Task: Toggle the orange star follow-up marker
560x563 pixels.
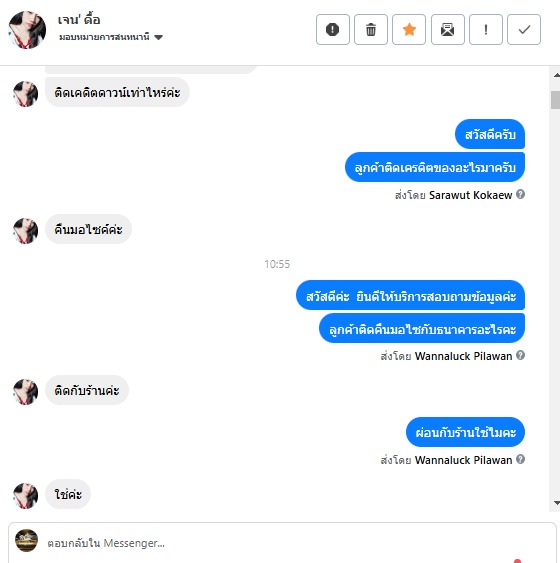Action: 409,29
